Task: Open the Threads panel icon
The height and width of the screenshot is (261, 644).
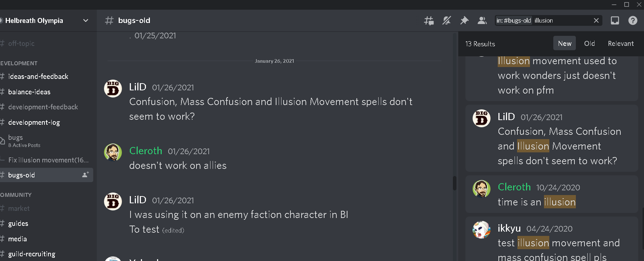Action: (429, 21)
